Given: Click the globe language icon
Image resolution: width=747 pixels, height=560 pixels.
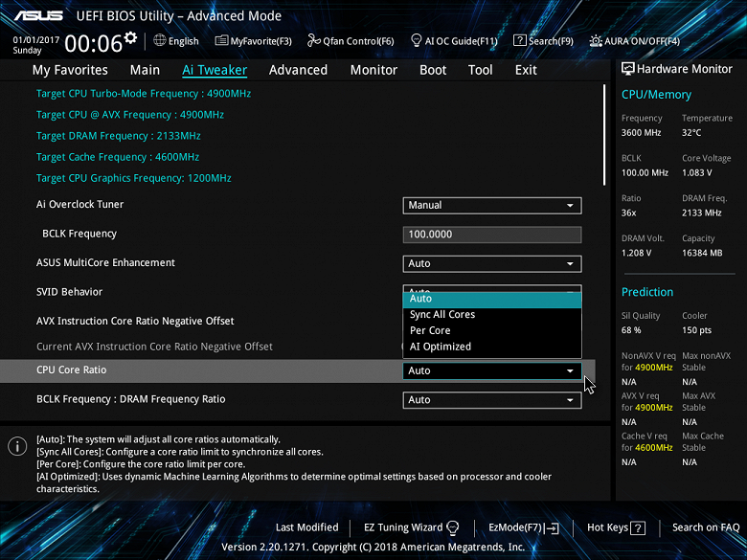Looking at the screenshot, I should pos(160,40).
